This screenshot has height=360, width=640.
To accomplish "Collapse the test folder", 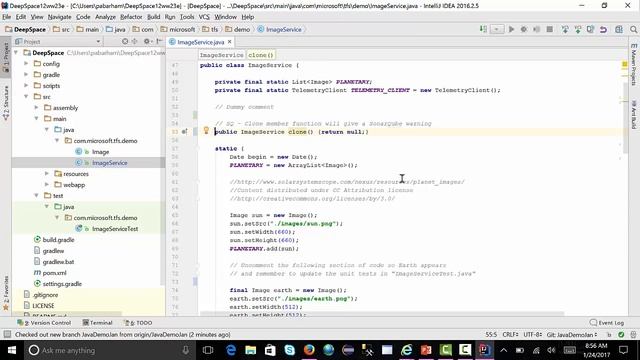I will tap(36, 196).
